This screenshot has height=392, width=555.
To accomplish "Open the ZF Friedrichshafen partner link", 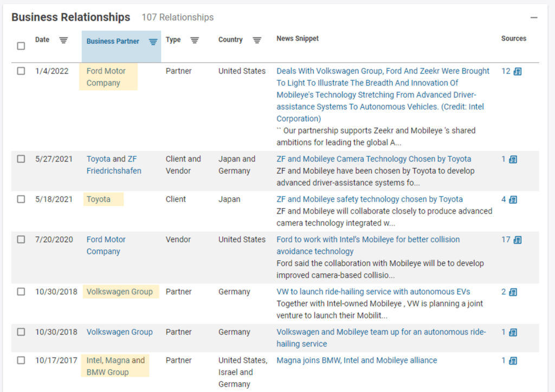I will 114,165.
